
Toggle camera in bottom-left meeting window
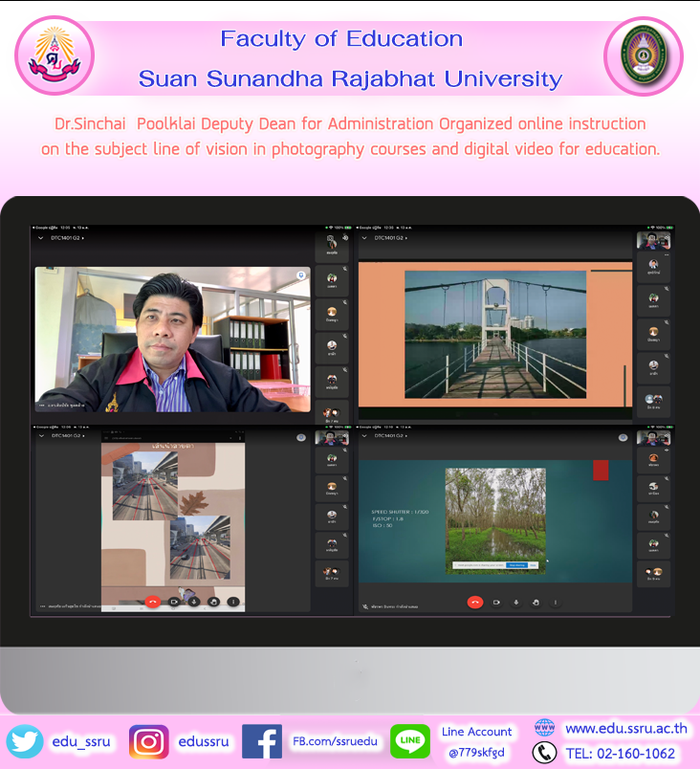tap(173, 603)
